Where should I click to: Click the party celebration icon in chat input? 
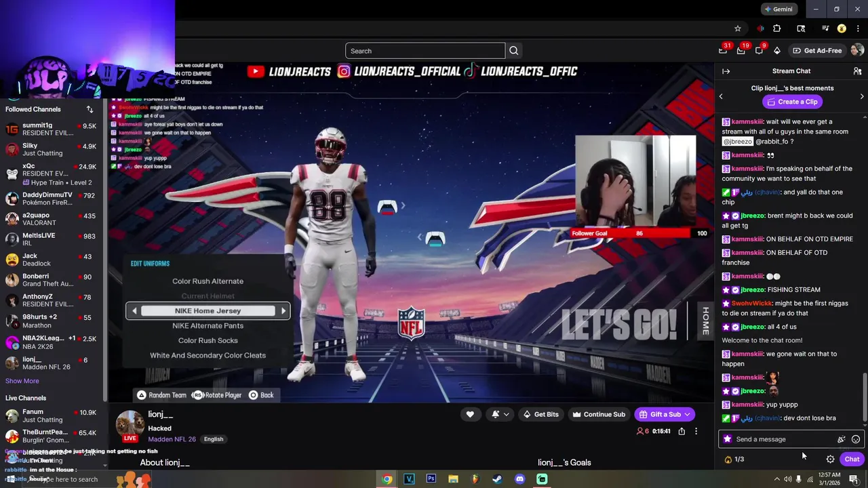tap(842, 439)
